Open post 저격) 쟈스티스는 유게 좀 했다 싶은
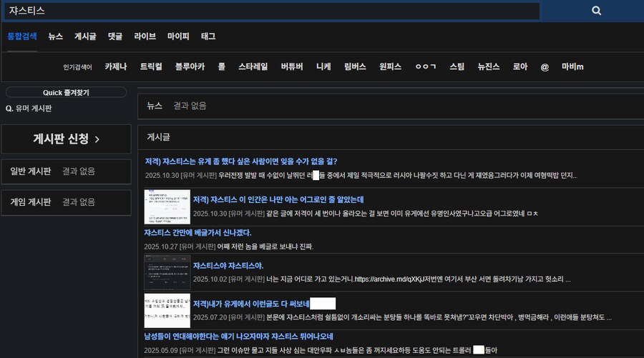644x358 pixels. [x=241, y=161]
